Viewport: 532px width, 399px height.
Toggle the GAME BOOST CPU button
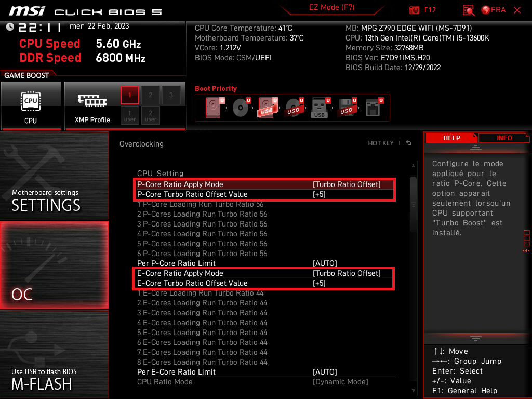31,105
